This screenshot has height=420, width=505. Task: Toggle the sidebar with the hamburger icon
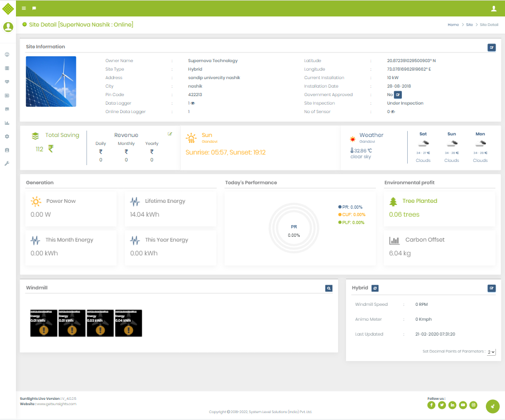(23, 8)
